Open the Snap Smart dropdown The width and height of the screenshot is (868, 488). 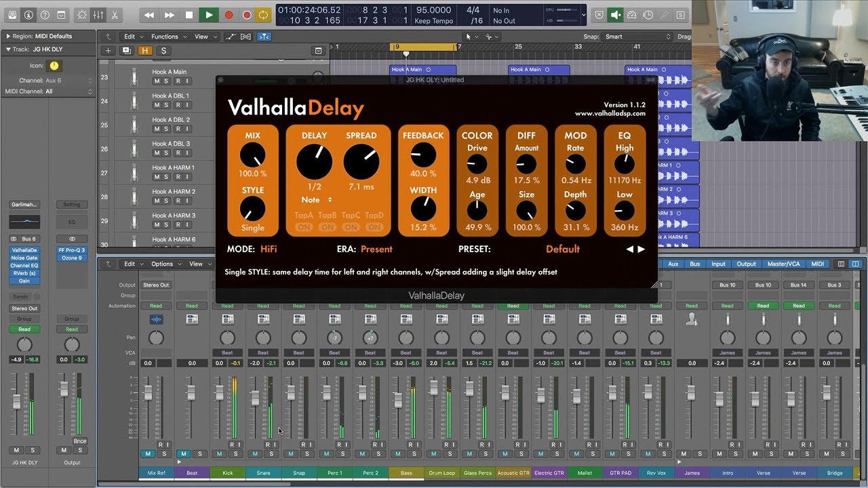(x=636, y=37)
